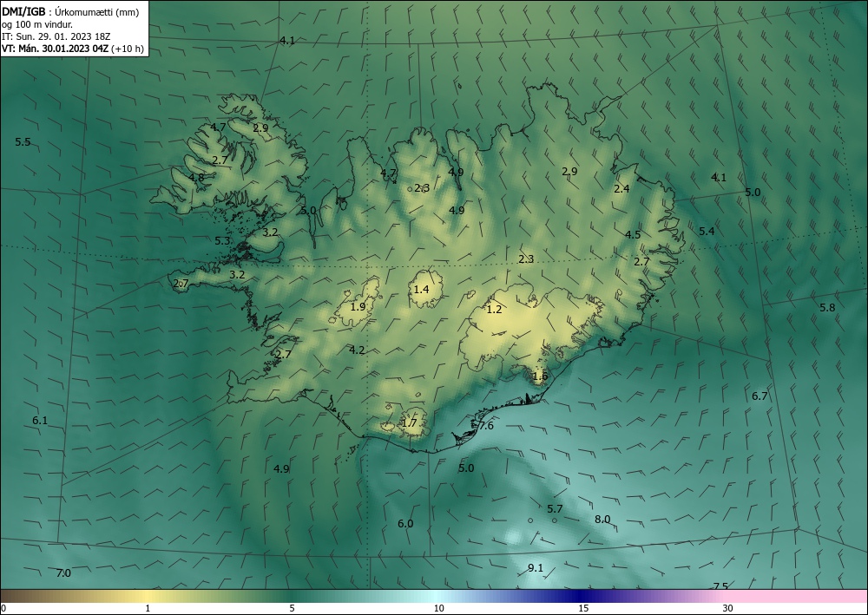Click the 7.0 value in southwest corner

coord(63,573)
